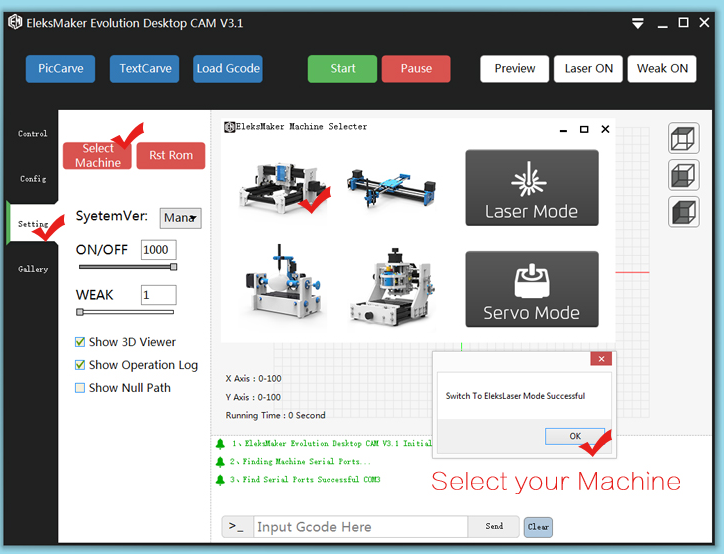Screen dimensions: 724x554
Task: Click TextCarve button
Action: (x=145, y=69)
